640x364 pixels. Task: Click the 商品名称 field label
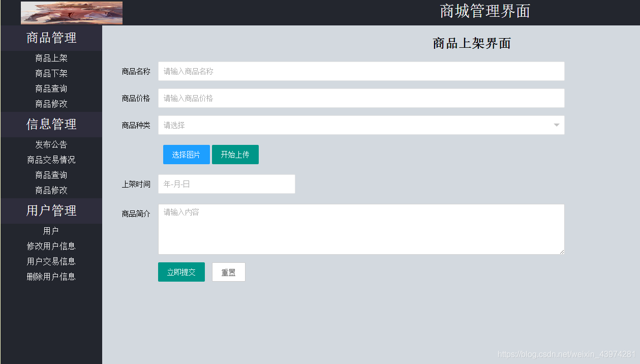point(136,72)
